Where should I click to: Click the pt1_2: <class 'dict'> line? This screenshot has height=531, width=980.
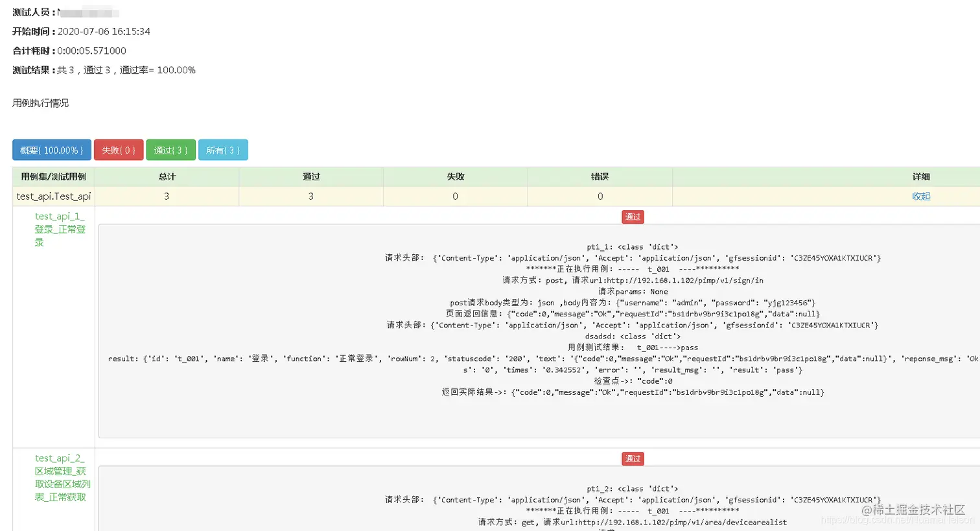coord(633,489)
